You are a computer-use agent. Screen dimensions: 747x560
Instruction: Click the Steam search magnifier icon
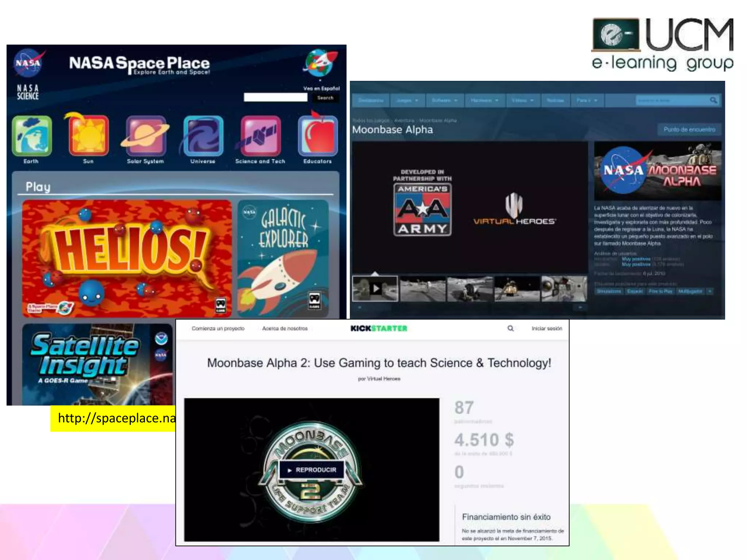(713, 100)
